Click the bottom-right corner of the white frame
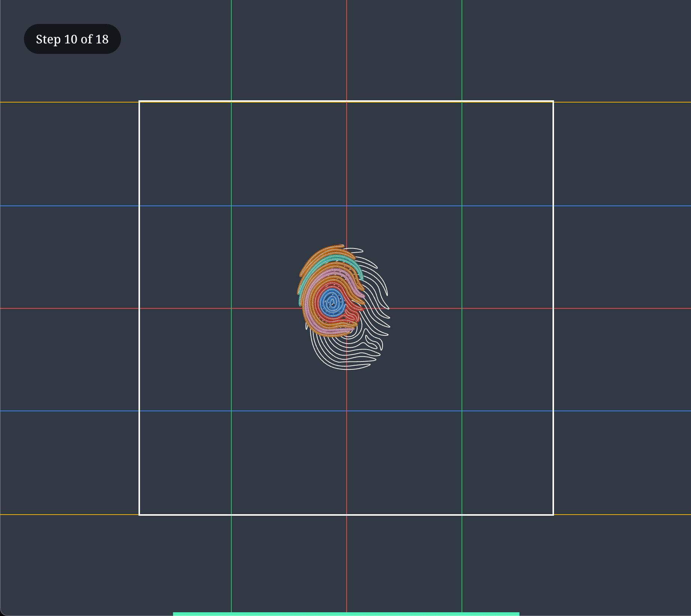Viewport: 691px width, 616px height. (x=553, y=515)
